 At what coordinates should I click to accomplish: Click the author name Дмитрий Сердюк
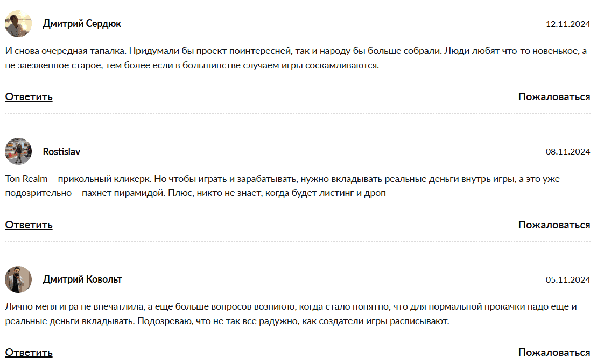[82, 24]
